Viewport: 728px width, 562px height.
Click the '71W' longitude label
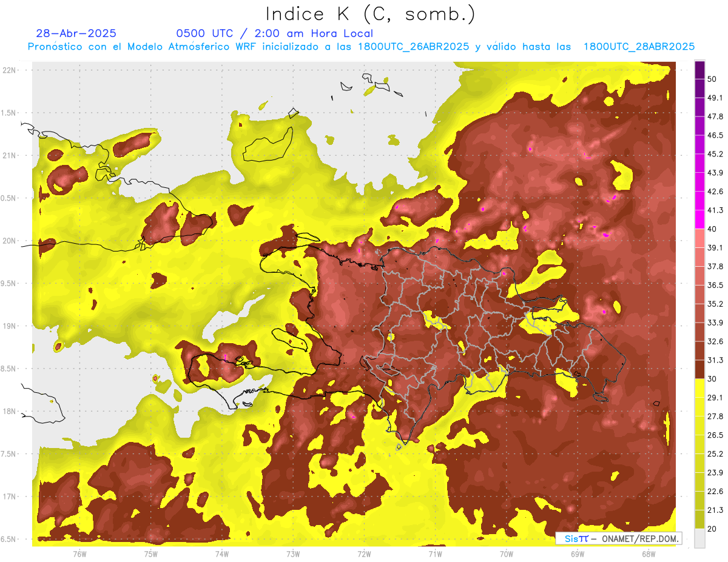435,554
